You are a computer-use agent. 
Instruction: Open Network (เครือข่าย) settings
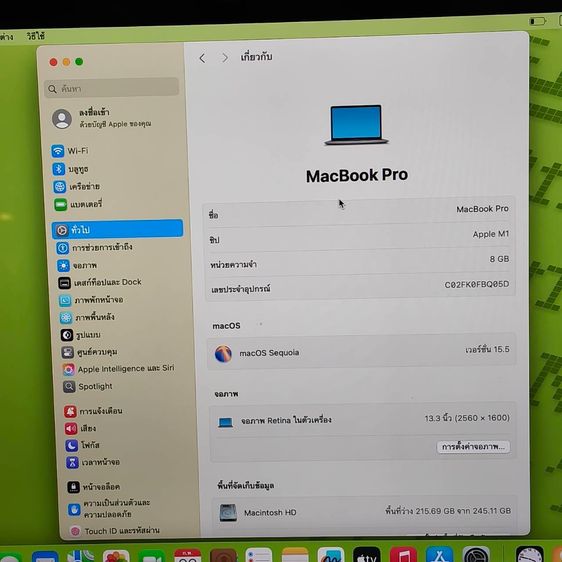(x=77, y=186)
